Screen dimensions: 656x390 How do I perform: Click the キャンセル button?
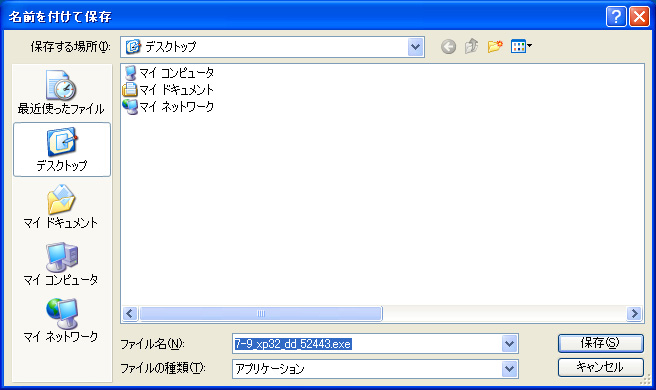[600, 367]
